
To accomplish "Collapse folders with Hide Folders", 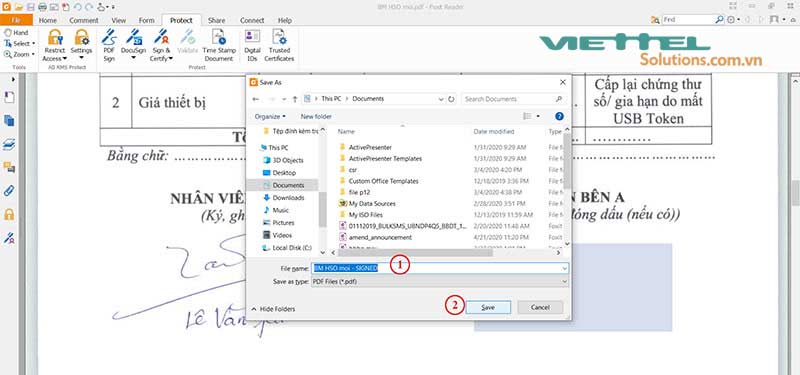I will click(273, 309).
